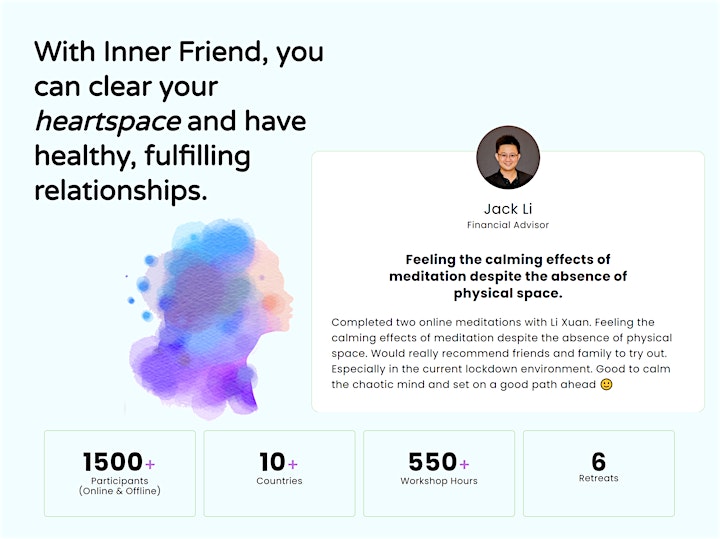Viewport: 720px width, 539px height.
Task: Click the '(Online & Offline)' caption
Action: pos(120,491)
